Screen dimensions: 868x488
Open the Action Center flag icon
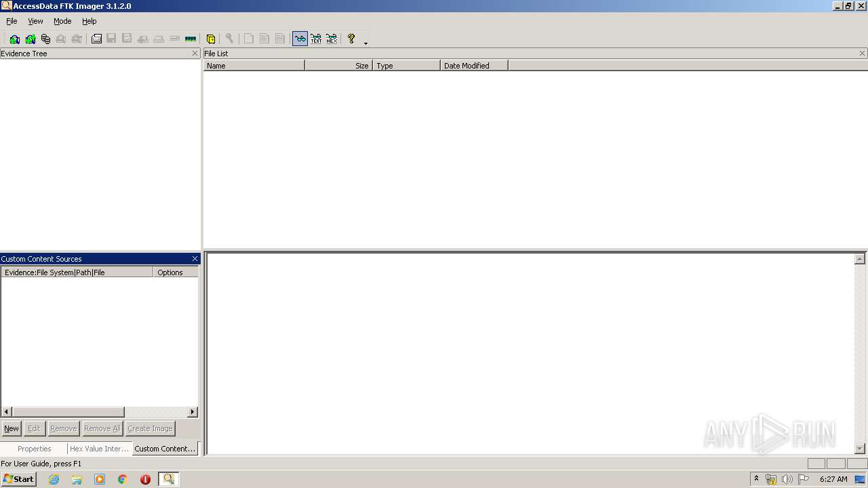pos(804,479)
